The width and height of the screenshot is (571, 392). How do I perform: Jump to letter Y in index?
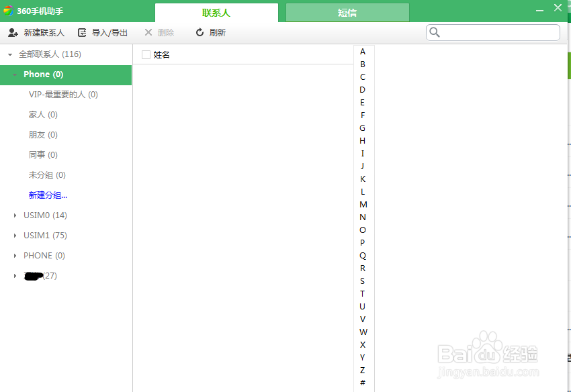point(363,357)
